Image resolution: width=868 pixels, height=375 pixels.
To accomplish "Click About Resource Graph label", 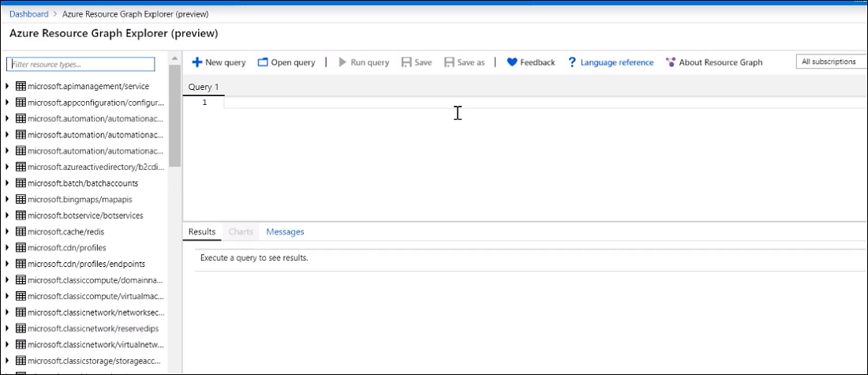I will tap(720, 62).
